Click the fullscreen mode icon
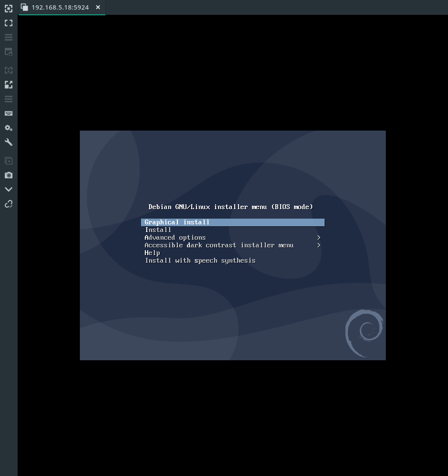 click(9, 22)
